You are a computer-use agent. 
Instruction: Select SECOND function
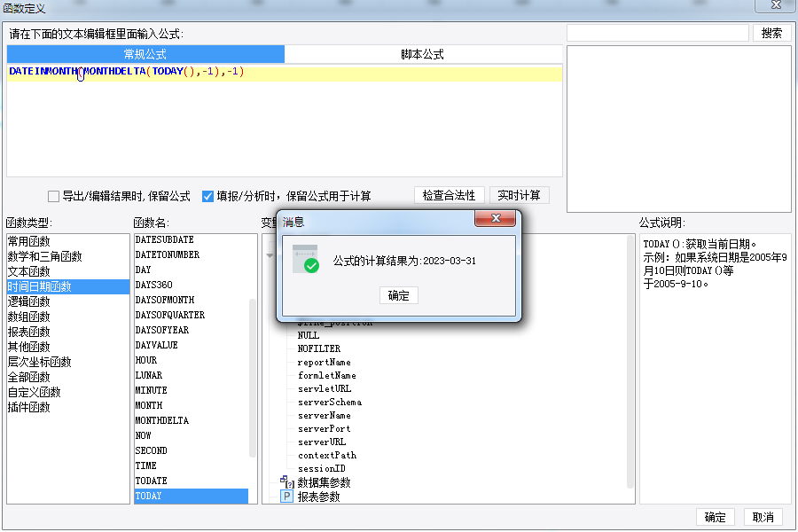[x=192, y=450]
